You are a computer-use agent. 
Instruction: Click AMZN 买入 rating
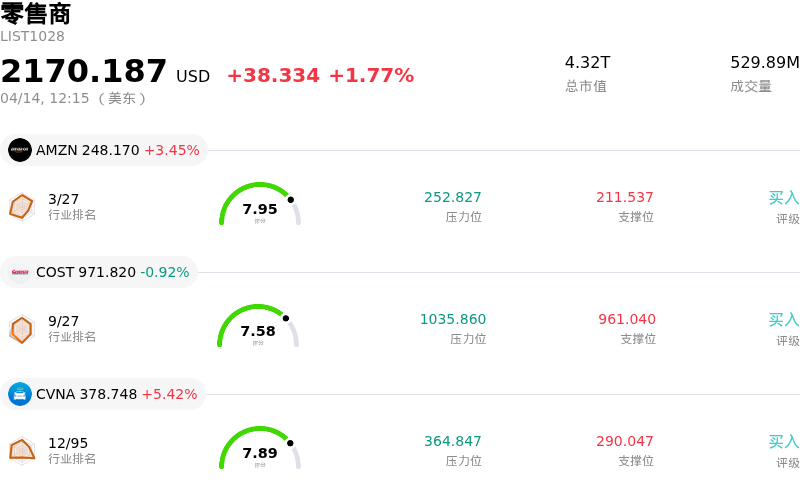point(783,198)
